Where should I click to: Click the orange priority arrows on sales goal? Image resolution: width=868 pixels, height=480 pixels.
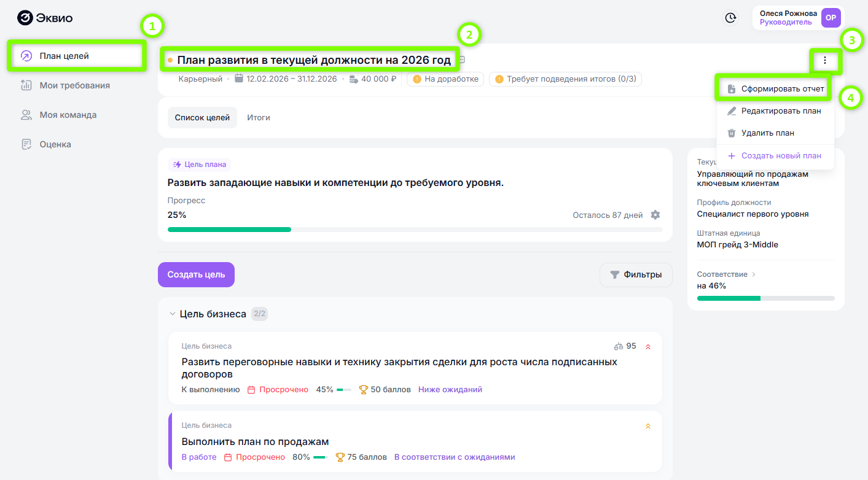(647, 426)
